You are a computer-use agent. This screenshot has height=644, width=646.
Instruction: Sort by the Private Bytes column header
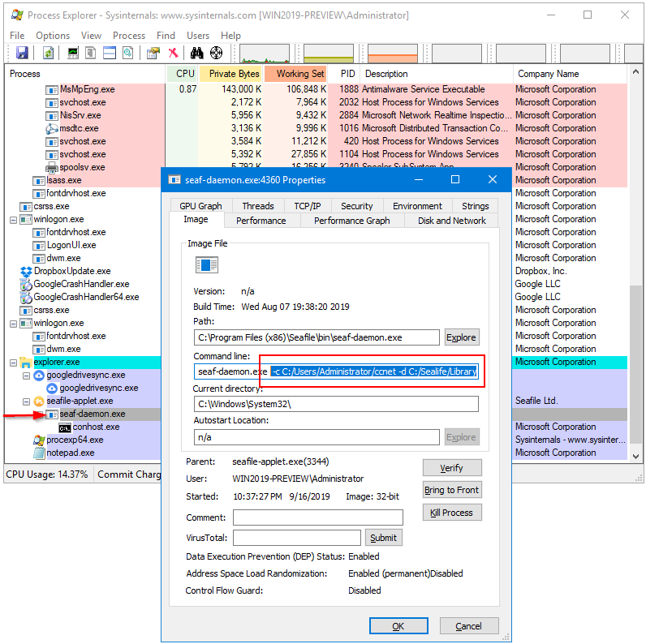click(230, 74)
